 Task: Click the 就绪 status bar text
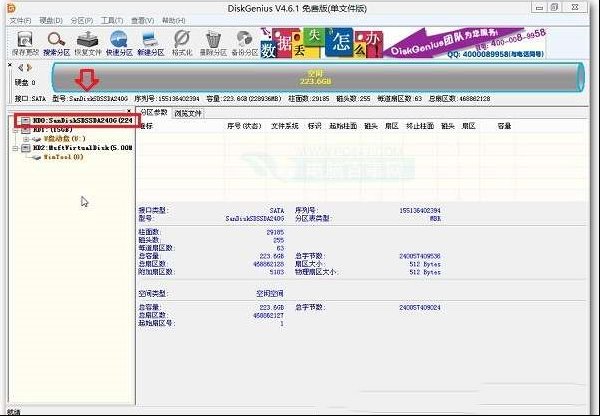click(14, 412)
